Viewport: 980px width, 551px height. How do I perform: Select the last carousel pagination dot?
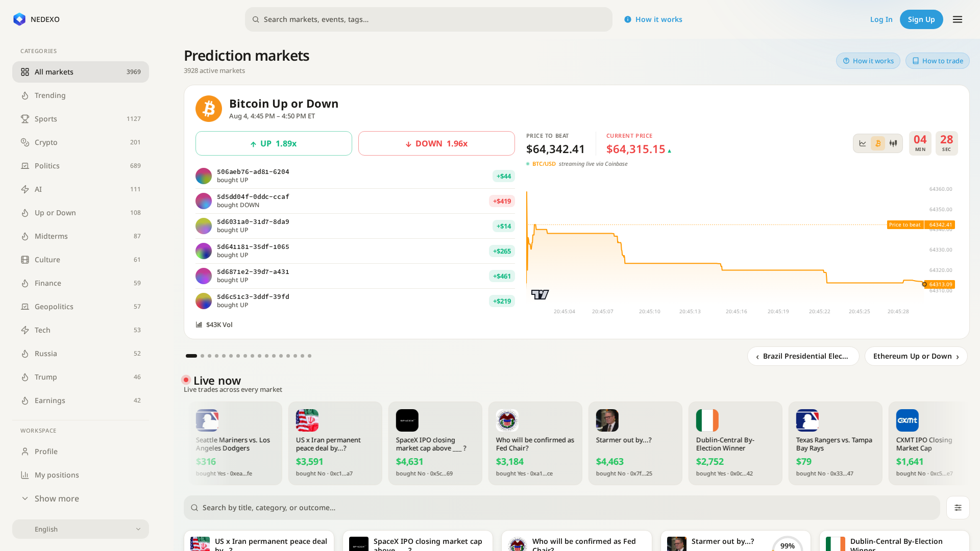click(309, 356)
